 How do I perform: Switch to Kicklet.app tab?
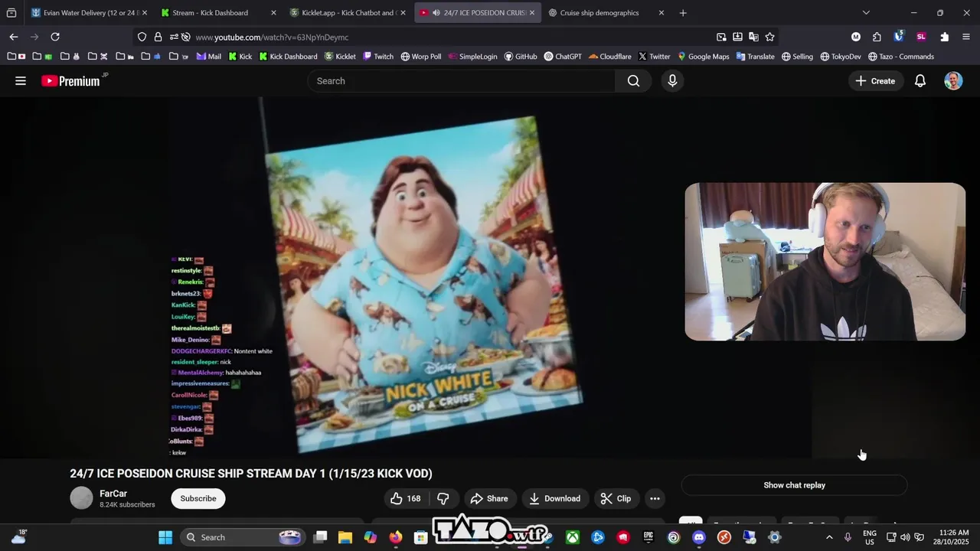(x=348, y=13)
